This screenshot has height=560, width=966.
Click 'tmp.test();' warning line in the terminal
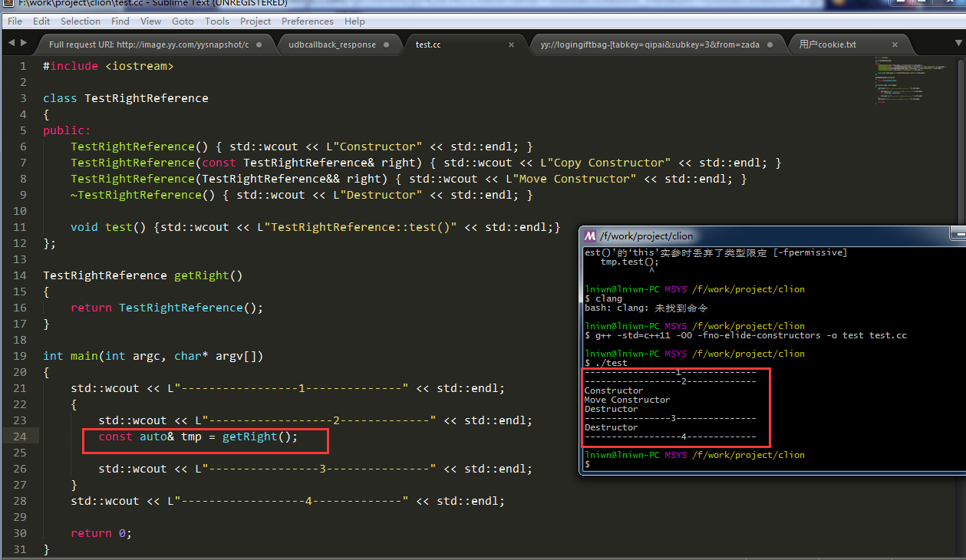630,262
